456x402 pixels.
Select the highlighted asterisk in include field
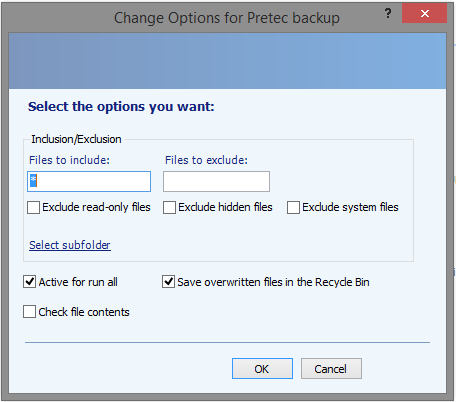pos(33,180)
